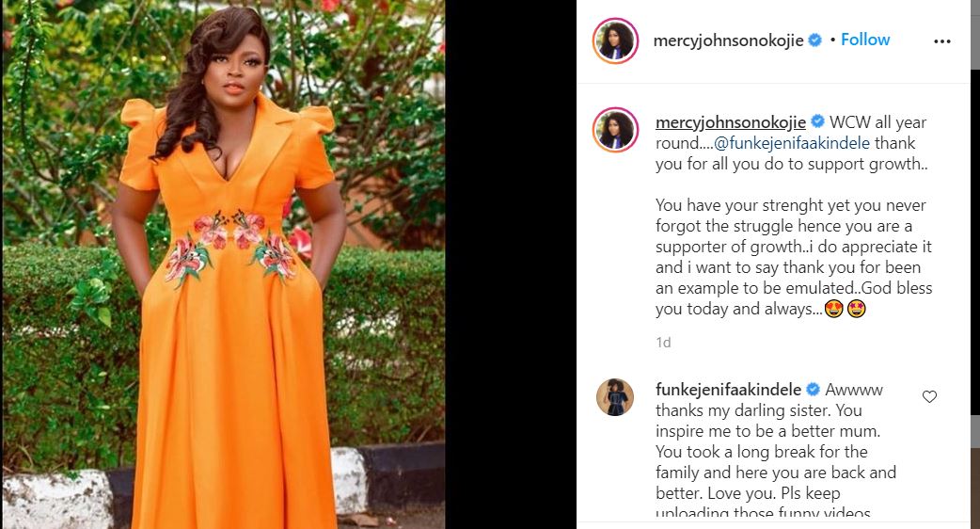Image resolution: width=980 pixels, height=529 pixels.
Task: Click the 1d timestamp under the caption
Action: click(x=663, y=342)
